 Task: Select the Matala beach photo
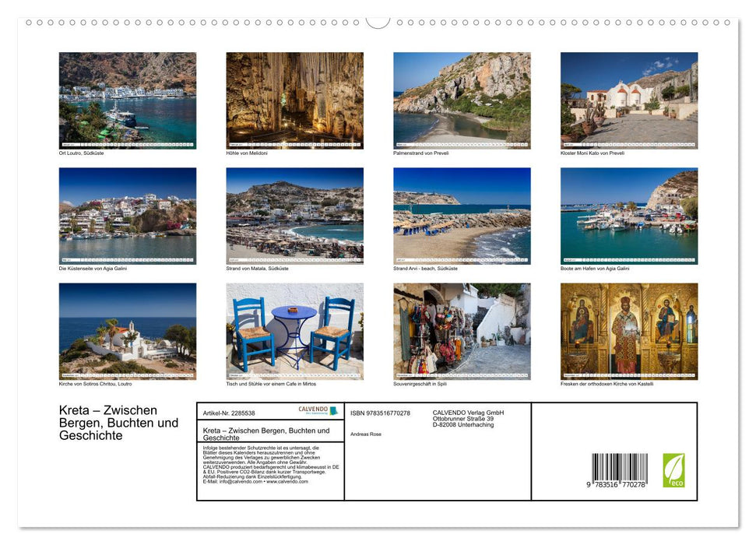pyautogui.click(x=294, y=216)
